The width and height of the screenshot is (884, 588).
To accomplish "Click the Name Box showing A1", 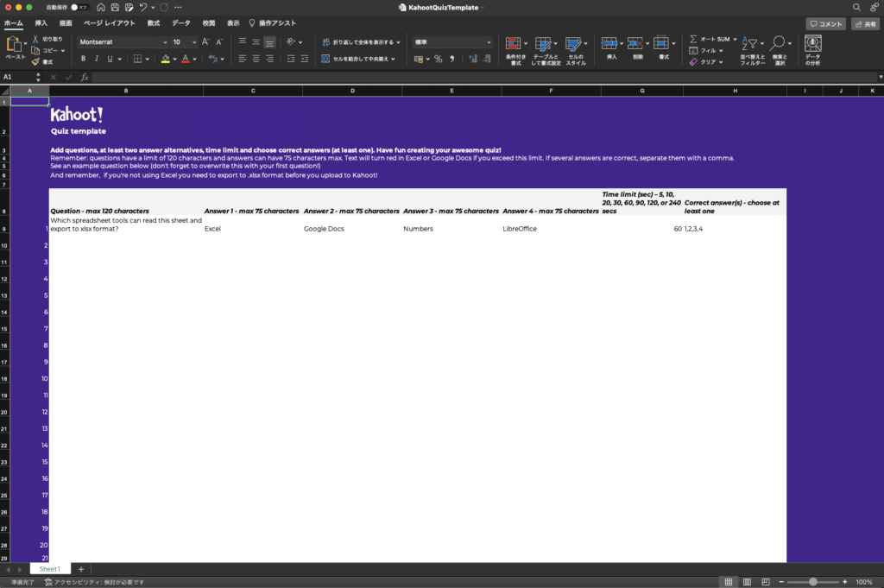I will click(x=18, y=77).
